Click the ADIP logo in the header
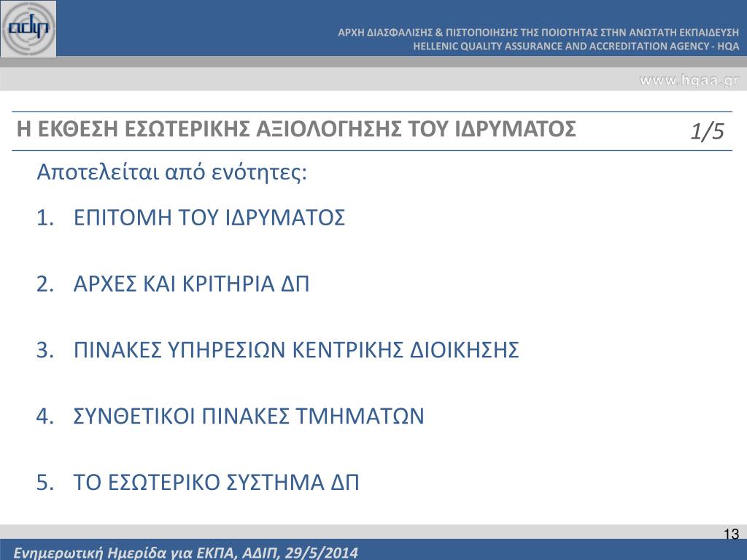The height and width of the screenshot is (560, 747). (28, 29)
